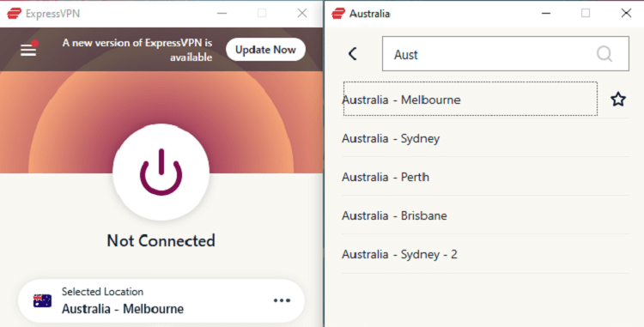Select Australia - Sydney - 2 location

485,254
